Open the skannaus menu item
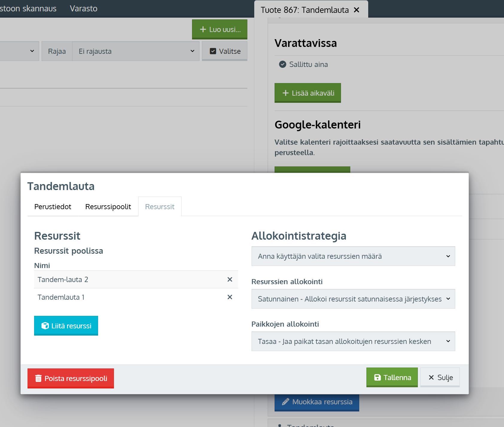Image resolution: width=504 pixels, height=427 pixels. [x=28, y=8]
